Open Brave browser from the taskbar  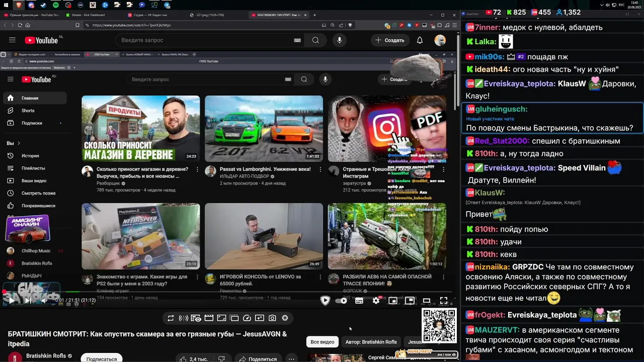19,5
